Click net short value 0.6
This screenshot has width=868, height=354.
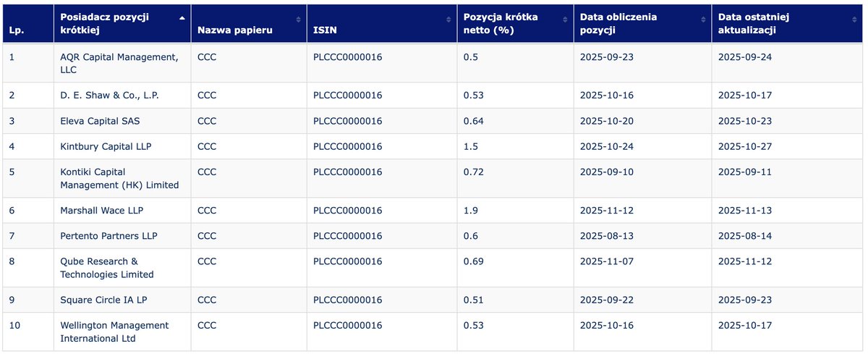pyautogui.click(x=471, y=236)
